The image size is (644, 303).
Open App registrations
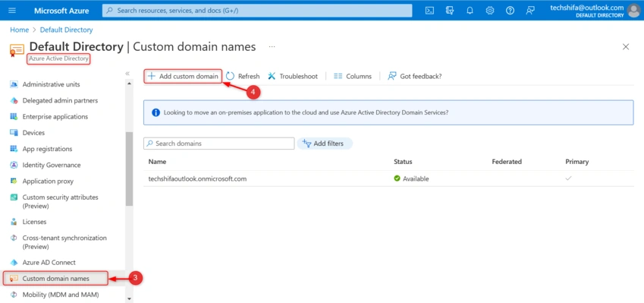[x=47, y=149]
